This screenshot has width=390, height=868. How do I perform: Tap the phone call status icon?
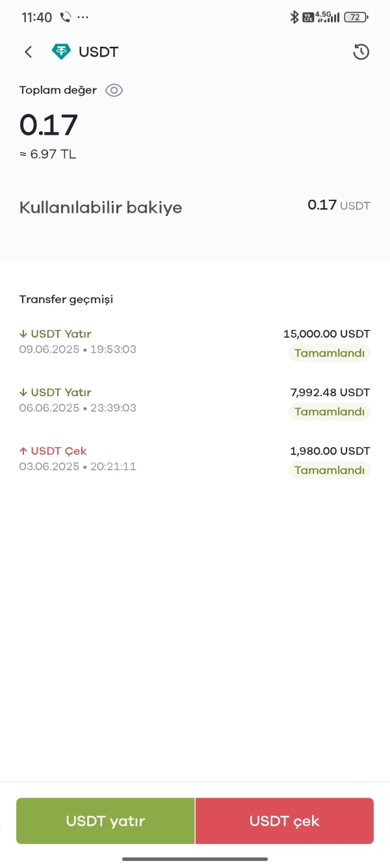[66, 18]
